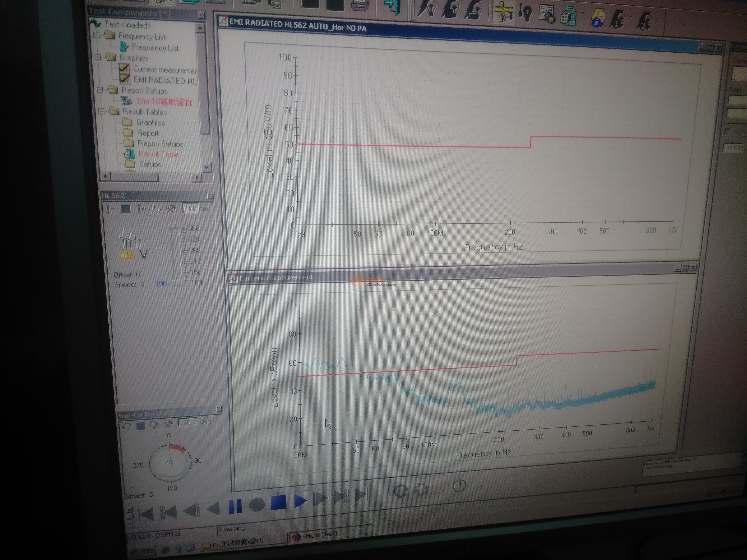
Task: Click the turntable angle field showing 360 deg
Action: [187, 423]
